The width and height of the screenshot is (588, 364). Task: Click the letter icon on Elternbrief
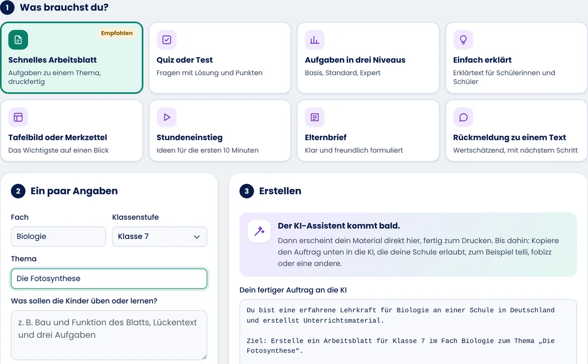tap(315, 118)
